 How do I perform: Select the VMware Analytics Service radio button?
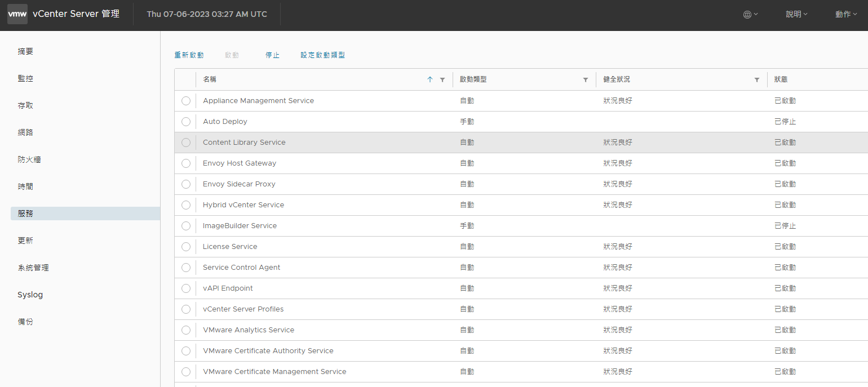[x=186, y=330]
